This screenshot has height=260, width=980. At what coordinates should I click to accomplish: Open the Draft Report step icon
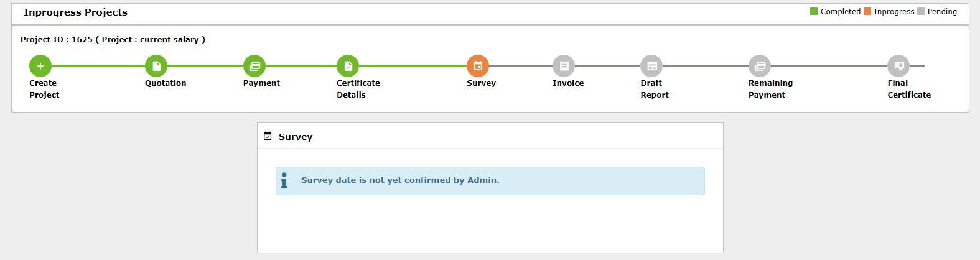click(x=651, y=66)
